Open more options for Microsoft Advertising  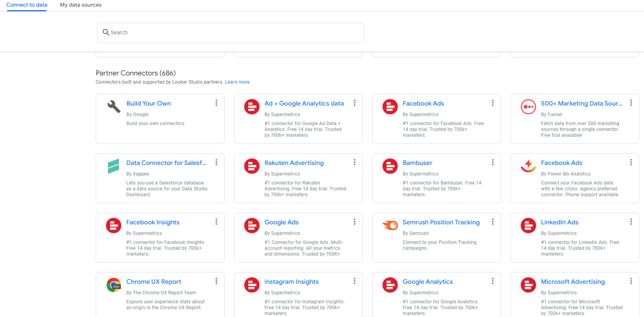(631, 281)
